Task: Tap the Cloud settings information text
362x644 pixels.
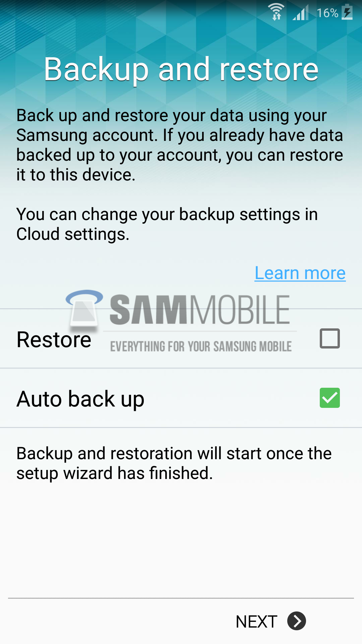Action: [x=167, y=224]
